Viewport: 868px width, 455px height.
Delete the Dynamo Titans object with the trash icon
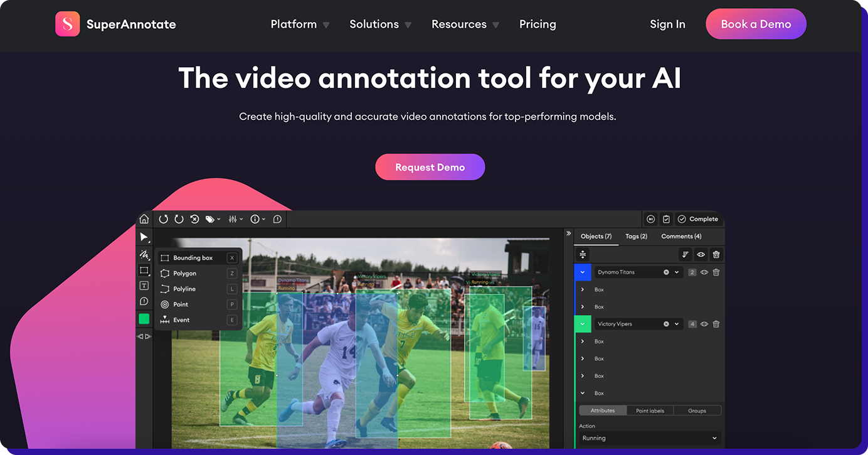point(716,272)
